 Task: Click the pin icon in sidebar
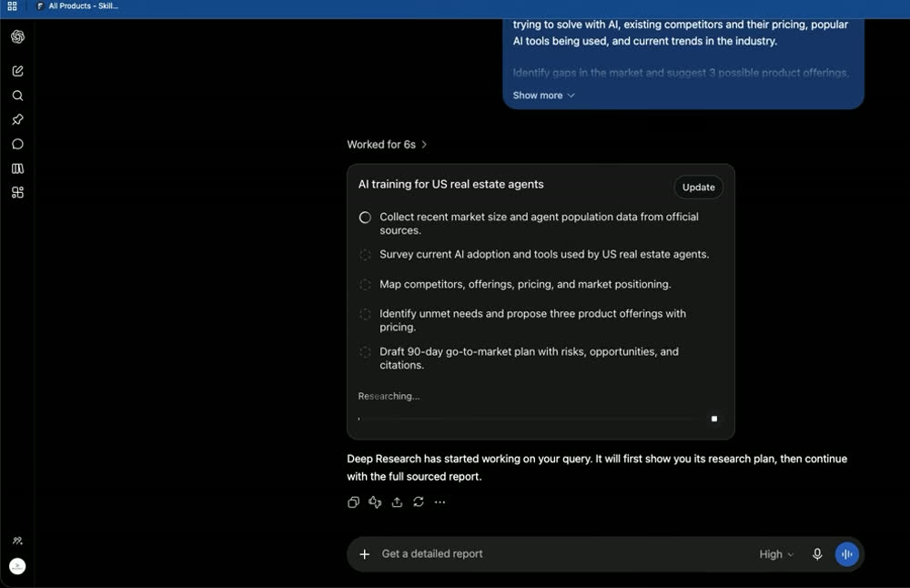[x=17, y=119]
